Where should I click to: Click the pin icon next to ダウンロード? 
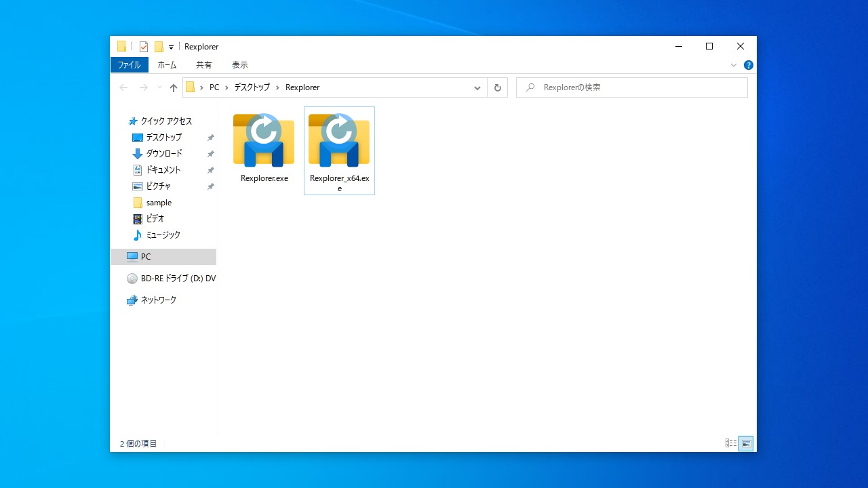click(211, 154)
